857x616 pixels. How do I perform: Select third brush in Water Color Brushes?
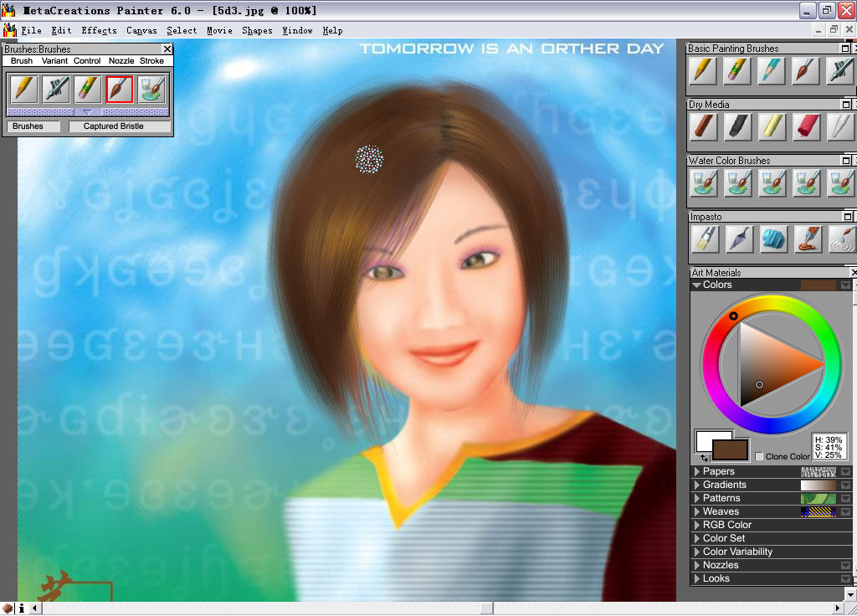click(771, 183)
